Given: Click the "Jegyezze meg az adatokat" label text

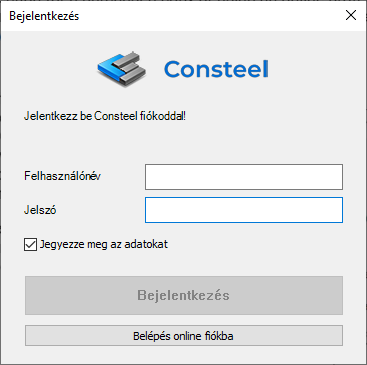Looking at the screenshot, I should (104, 244).
